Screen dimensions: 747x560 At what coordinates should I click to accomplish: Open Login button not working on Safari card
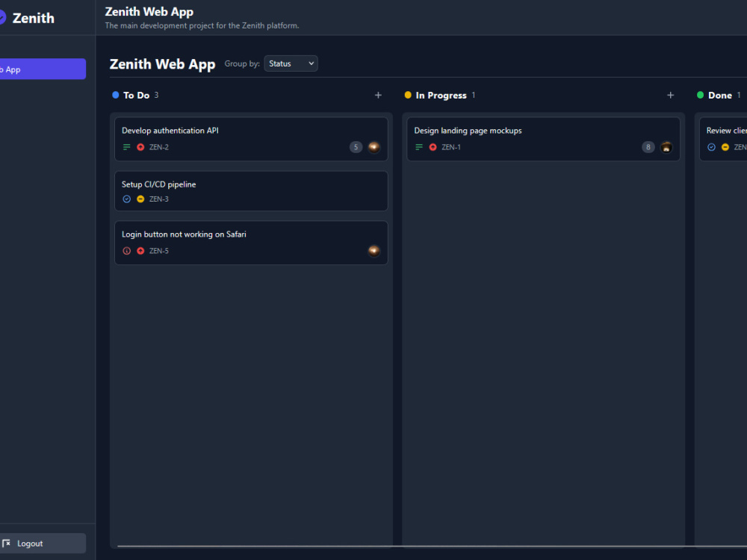coord(251,243)
